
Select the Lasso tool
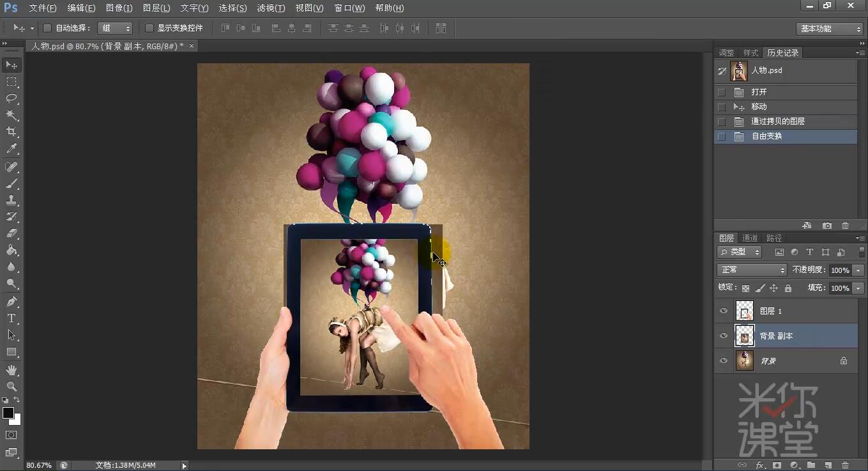(11, 98)
